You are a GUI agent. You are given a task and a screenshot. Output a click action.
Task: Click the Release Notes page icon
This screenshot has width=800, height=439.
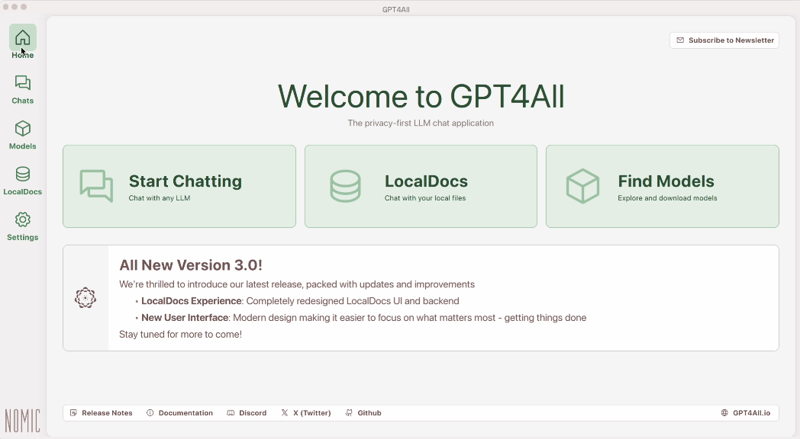tap(73, 413)
